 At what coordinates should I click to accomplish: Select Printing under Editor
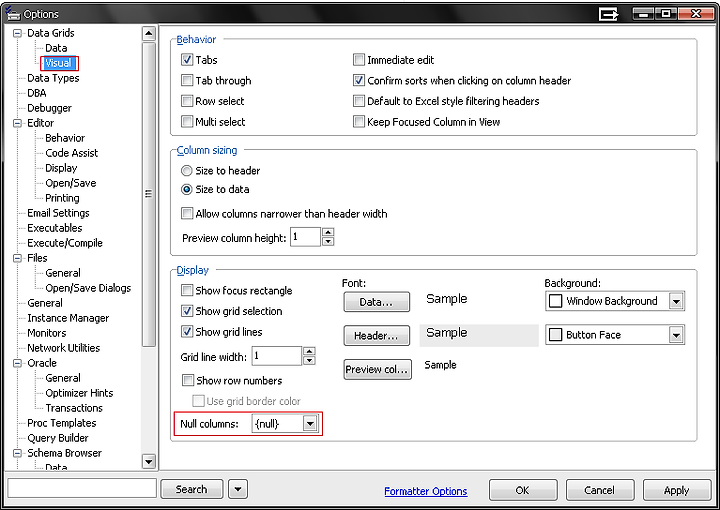coord(62,198)
